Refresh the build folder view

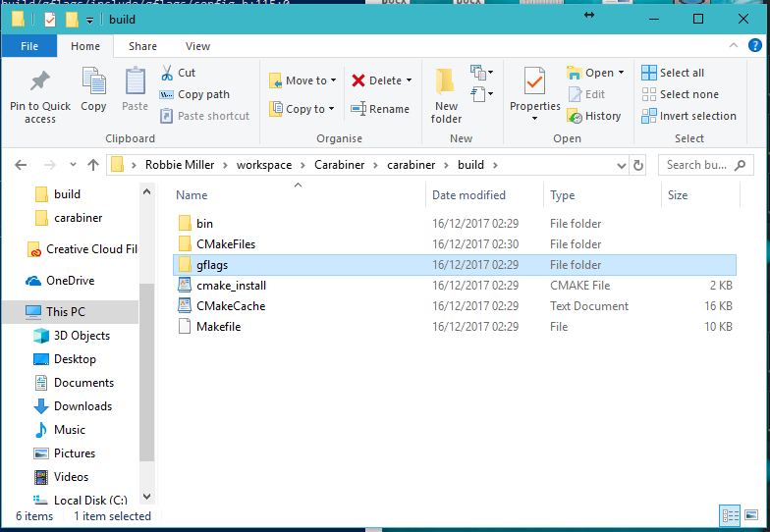tap(638, 165)
